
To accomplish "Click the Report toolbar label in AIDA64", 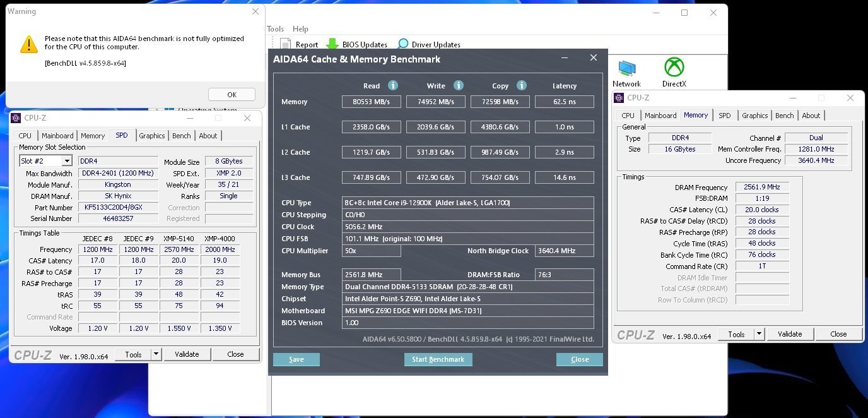I will tap(307, 45).
